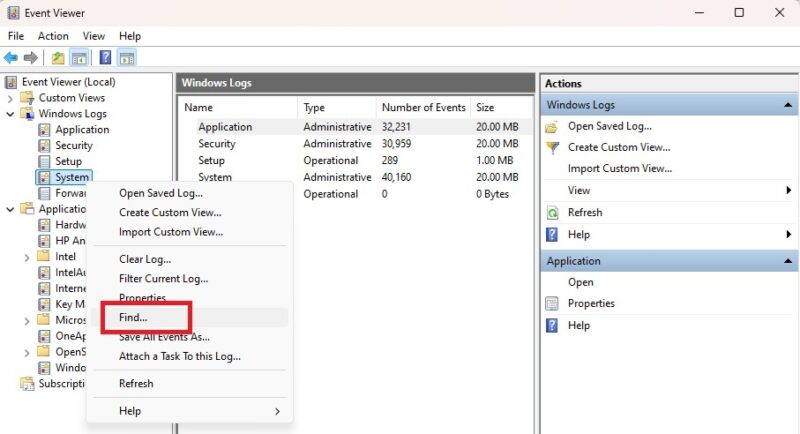This screenshot has width=800, height=434.
Task: Open the Help menu in menu bar
Action: 130,36
